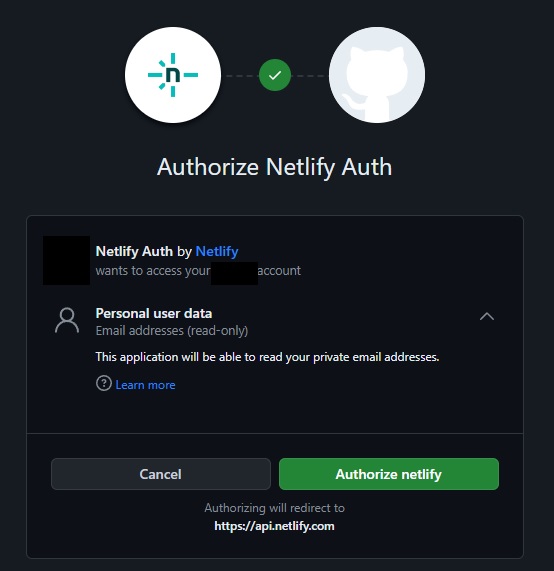Click the person icon beside Personal user data

click(67, 320)
